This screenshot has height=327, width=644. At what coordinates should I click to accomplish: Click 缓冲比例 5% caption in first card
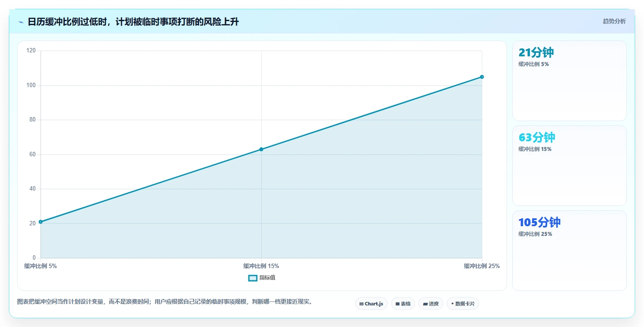pos(533,64)
